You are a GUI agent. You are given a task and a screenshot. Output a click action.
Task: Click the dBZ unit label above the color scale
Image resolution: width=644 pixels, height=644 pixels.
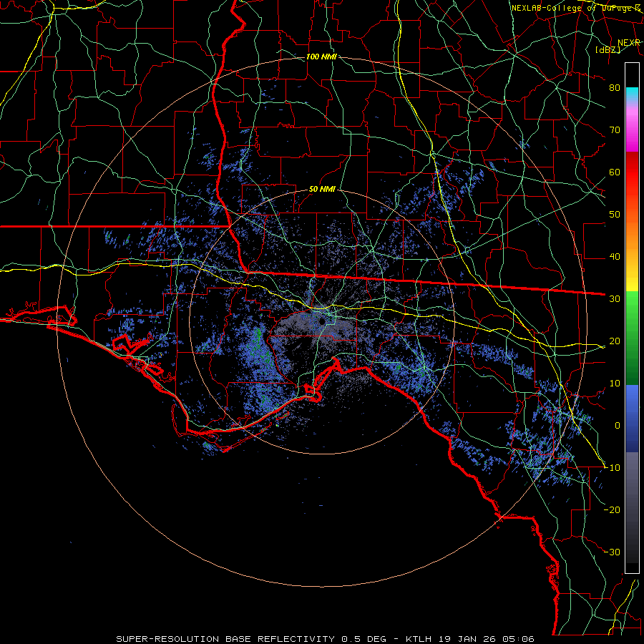click(608, 49)
